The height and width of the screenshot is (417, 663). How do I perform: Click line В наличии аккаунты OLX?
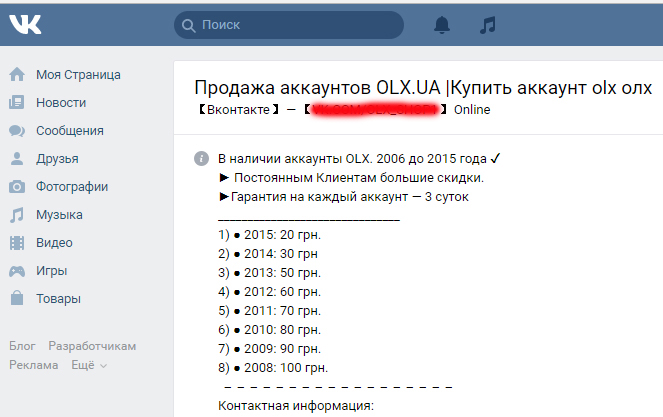click(359, 159)
